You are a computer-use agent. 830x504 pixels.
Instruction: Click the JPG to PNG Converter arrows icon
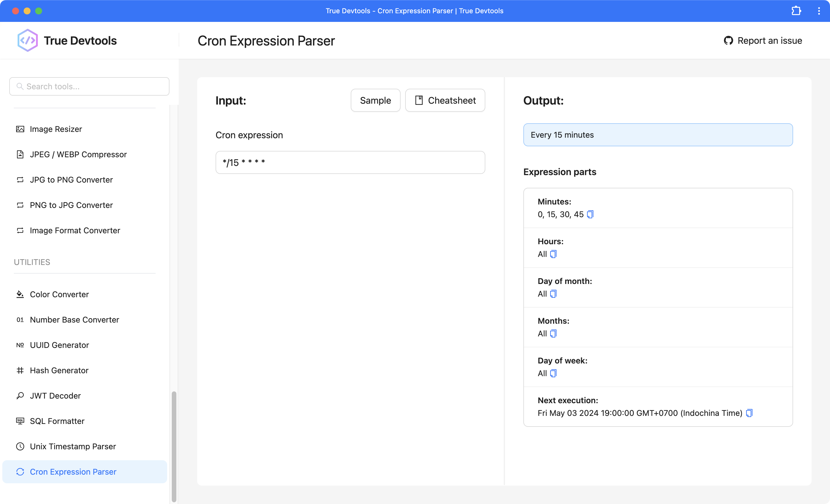point(20,180)
